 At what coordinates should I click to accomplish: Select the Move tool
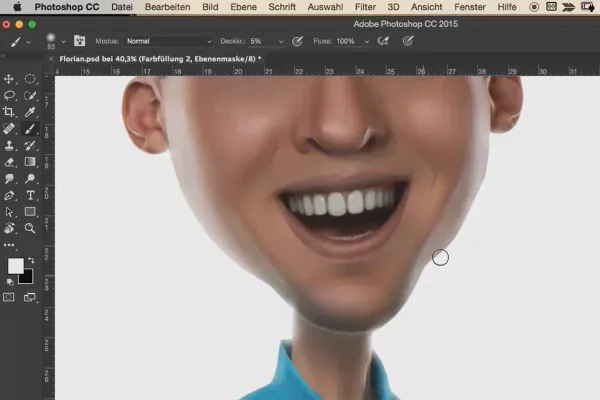click(10, 78)
